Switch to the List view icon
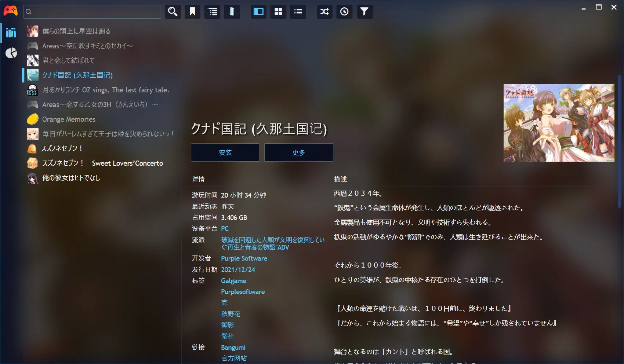624x364 pixels. coord(298,12)
